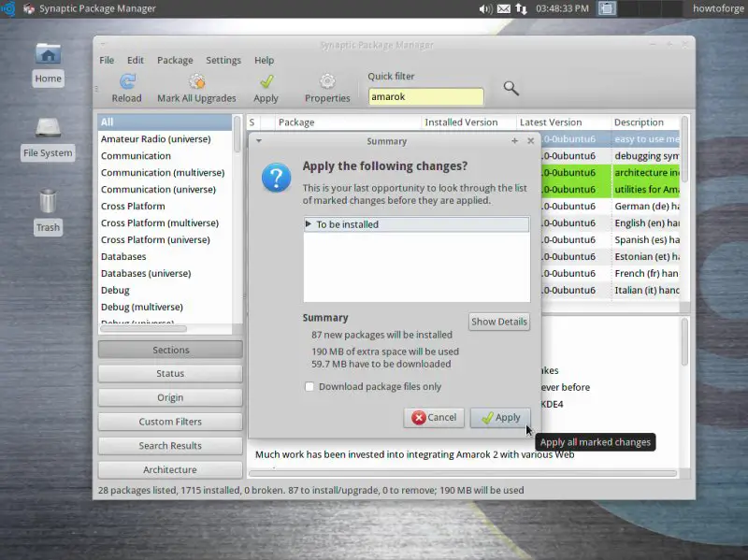Screen dimensions: 748x560
Task: Sort by Description column header
Action: coord(645,122)
